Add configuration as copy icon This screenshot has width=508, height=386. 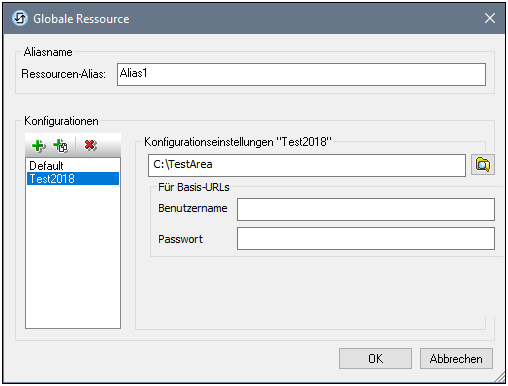[61, 146]
